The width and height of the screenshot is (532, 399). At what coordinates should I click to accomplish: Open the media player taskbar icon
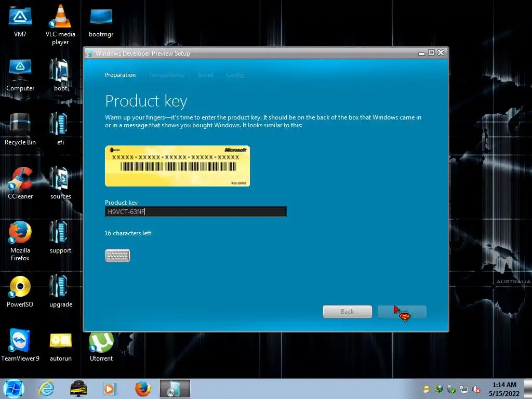110,389
